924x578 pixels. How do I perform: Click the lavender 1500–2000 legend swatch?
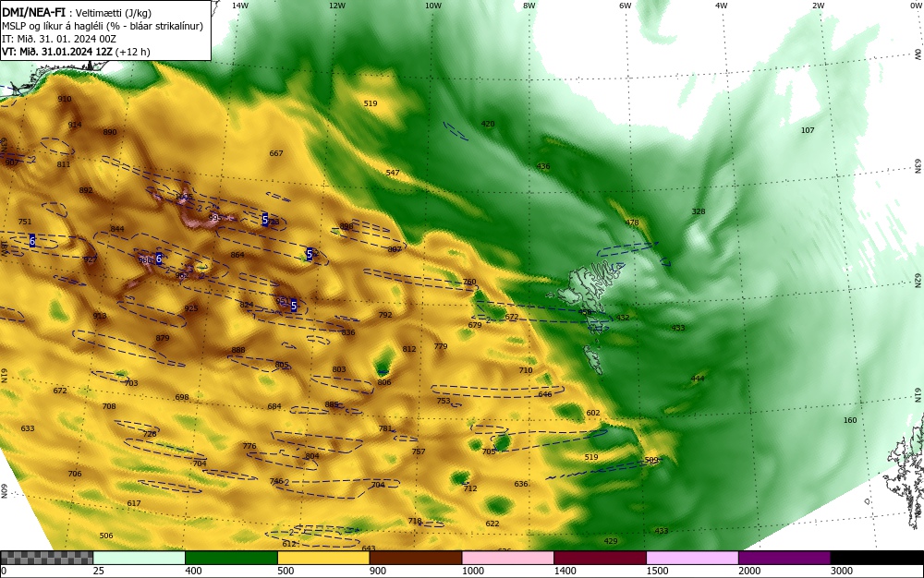pos(692,558)
